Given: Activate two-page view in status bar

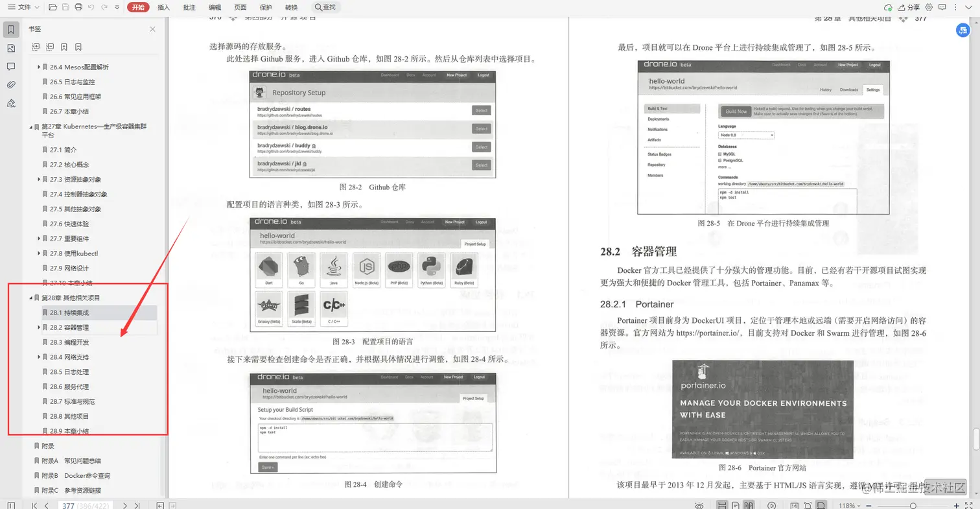Looking at the screenshot, I should [x=749, y=504].
